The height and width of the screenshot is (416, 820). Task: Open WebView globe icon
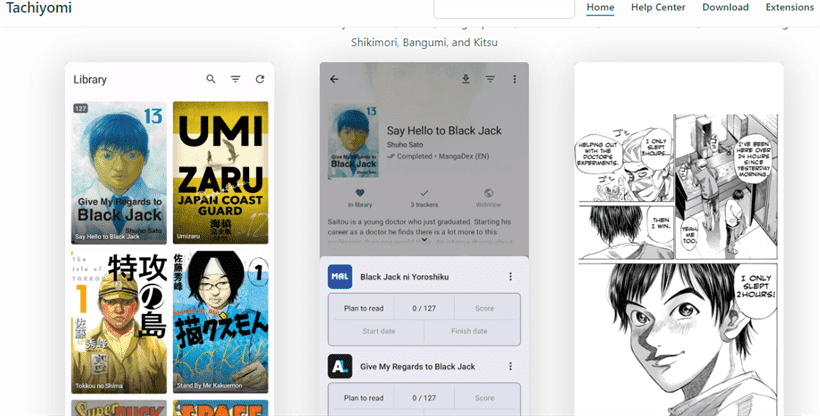click(x=488, y=193)
